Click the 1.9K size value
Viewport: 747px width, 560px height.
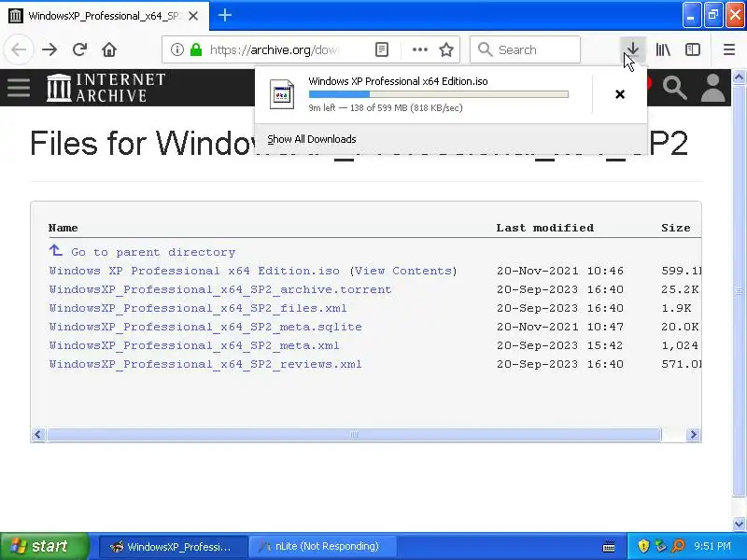[676, 308]
